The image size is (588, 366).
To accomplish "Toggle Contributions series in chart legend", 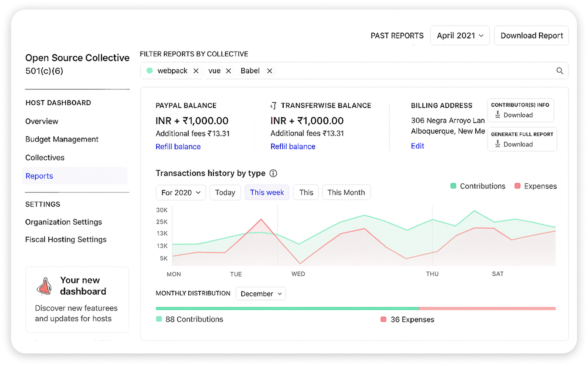I will 478,186.
